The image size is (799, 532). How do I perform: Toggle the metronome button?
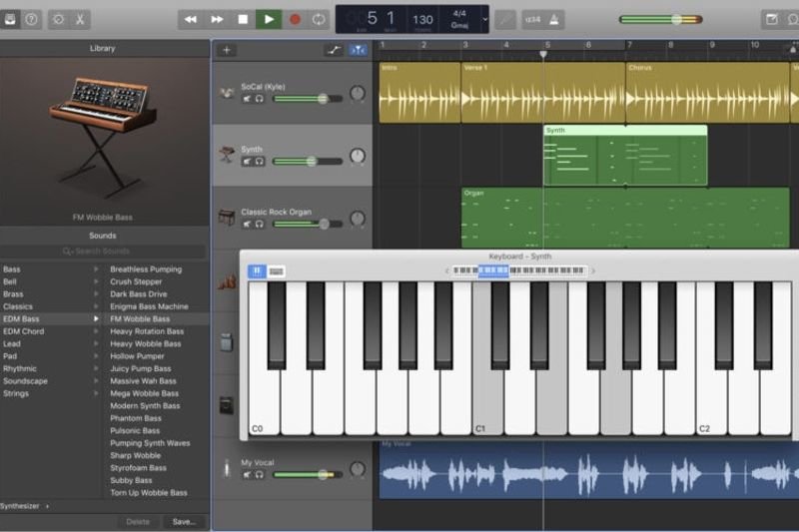[553, 19]
